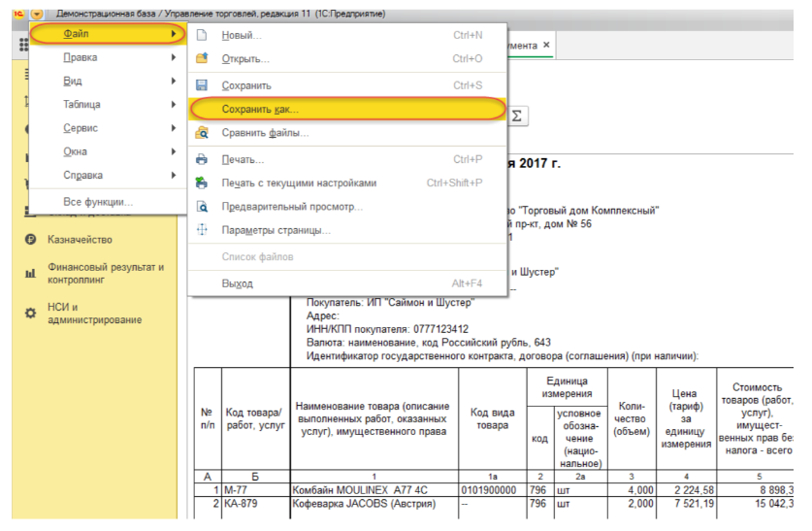Image resolution: width=812 pixels, height=531 pixels.
Task: Click the printer icon next to Печать
Action: pos(202,159)
